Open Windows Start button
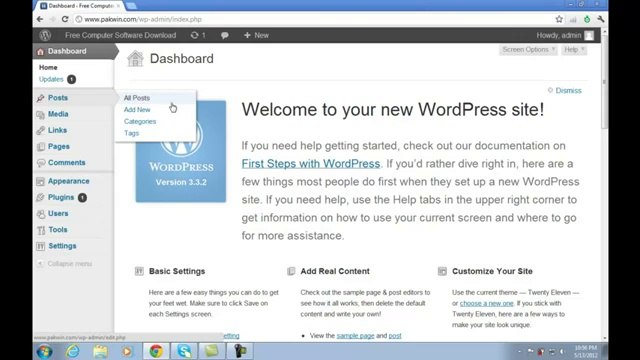The width and height of the screenshot is (640, 360). 44,351
